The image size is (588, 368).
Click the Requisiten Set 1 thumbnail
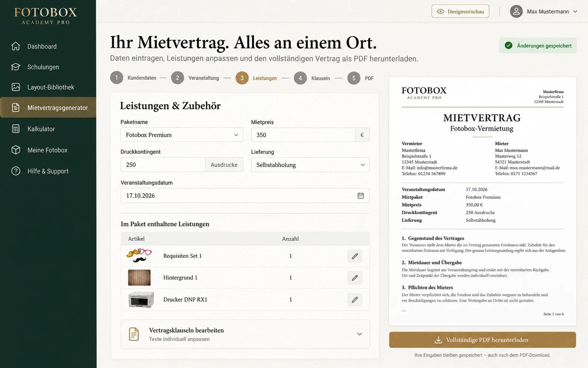(x=139, y=256)
